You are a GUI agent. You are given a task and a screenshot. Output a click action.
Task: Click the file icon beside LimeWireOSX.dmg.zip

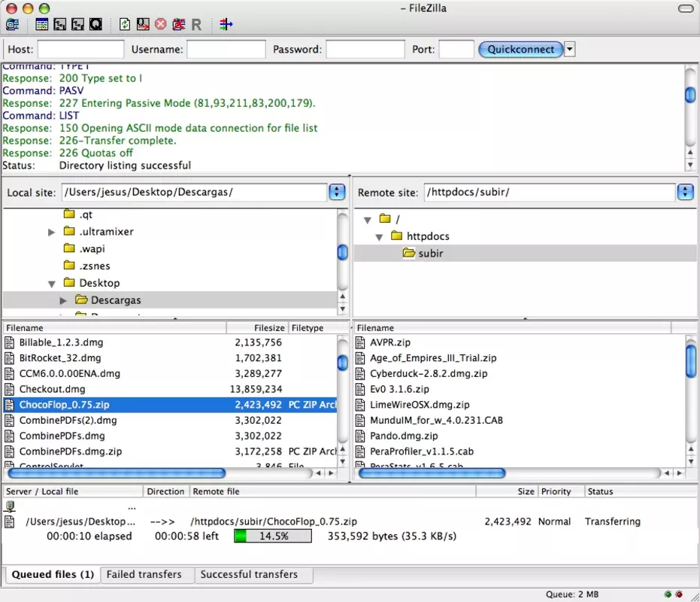pyautogui.click(x=360, y=405)
